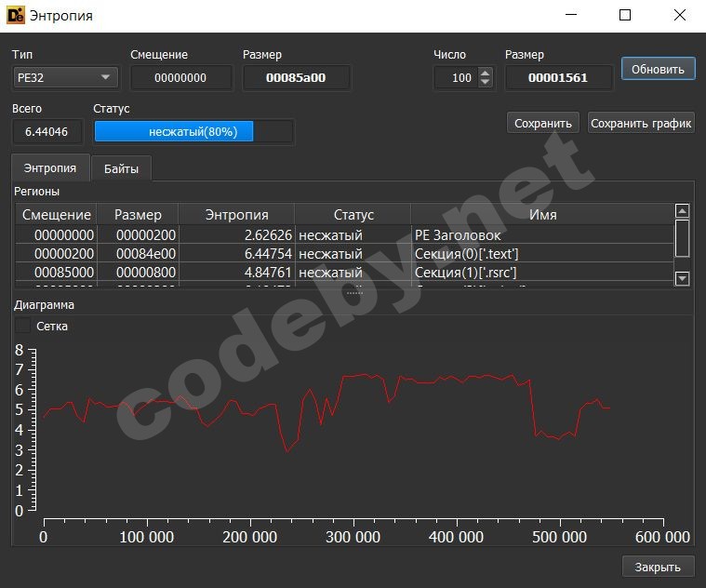
Task: Enable the Сетка grid checkbox
Action: point(23,326)
